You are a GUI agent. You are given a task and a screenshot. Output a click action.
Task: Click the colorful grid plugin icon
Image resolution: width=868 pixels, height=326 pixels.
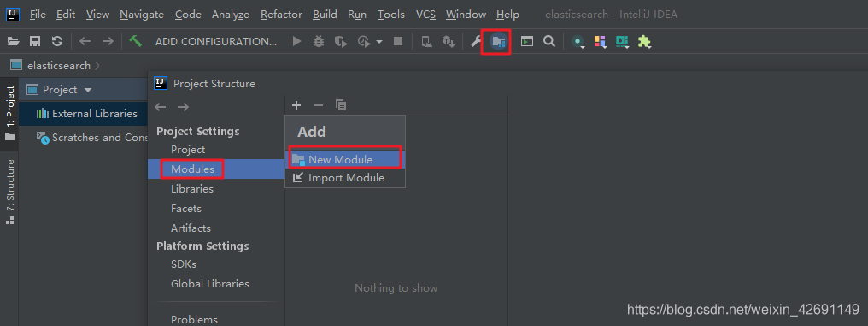click(x=600, y=42)
